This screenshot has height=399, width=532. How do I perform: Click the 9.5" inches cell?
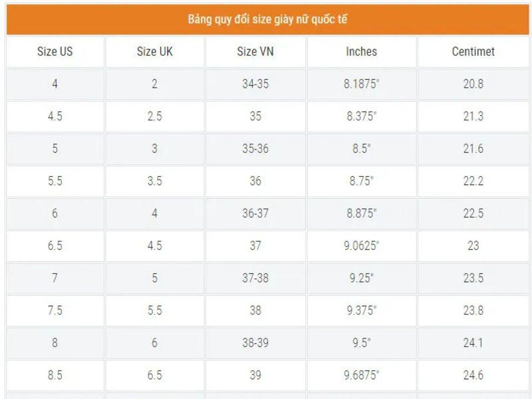coord(361,343)
